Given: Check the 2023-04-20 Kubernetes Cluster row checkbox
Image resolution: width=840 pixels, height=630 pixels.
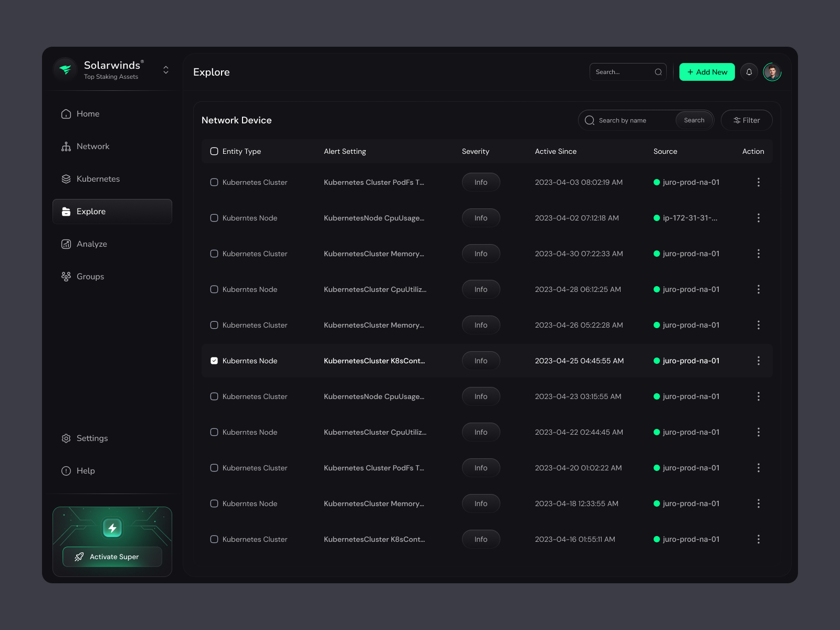Looking at the screenshot, I should click(214, 468).
